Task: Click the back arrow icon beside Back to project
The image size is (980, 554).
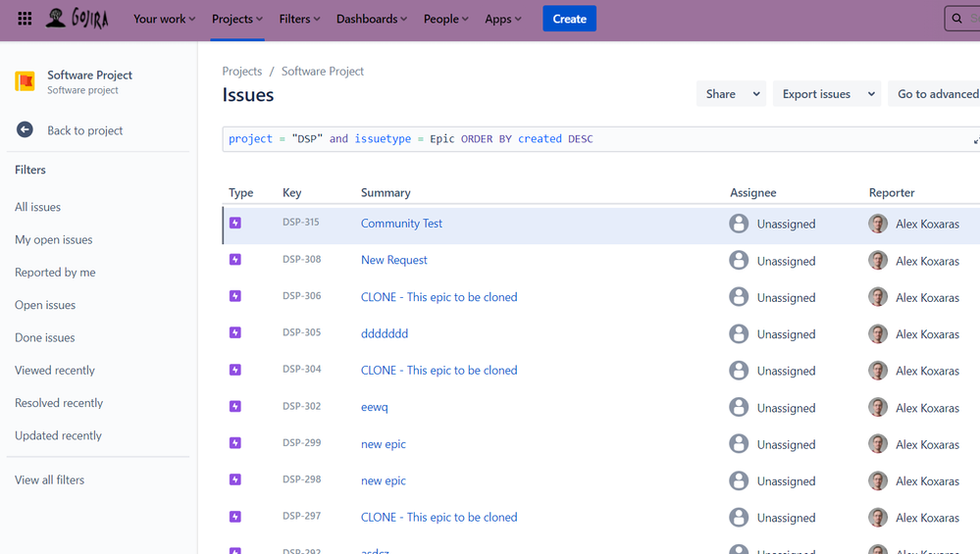Action: click(26, 130)
